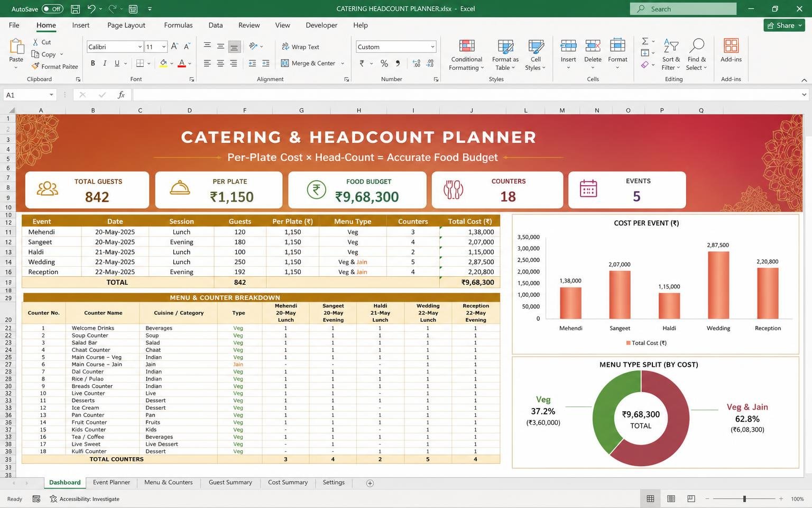
Task: Open the File menu
Action: coord(14,25)
